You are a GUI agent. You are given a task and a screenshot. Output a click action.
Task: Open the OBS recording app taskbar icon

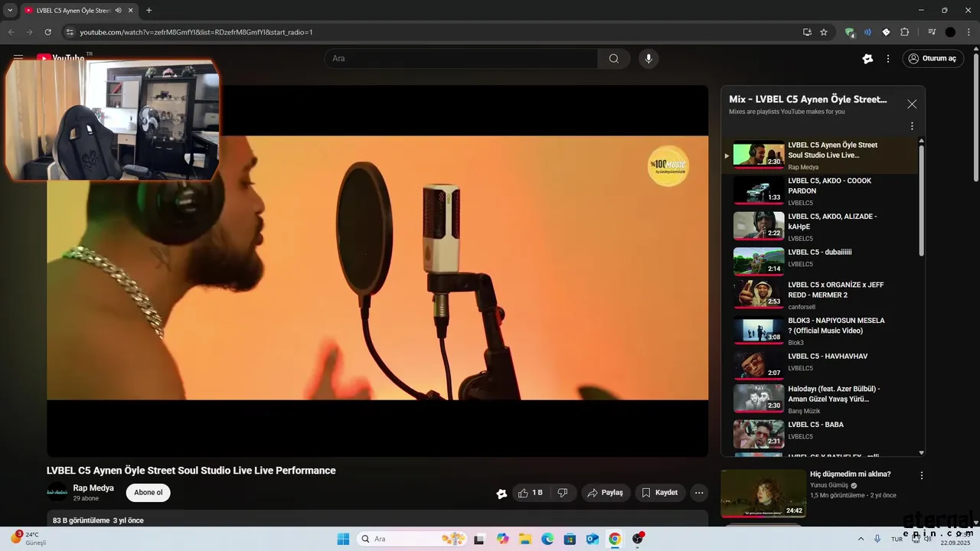(638, 539)
